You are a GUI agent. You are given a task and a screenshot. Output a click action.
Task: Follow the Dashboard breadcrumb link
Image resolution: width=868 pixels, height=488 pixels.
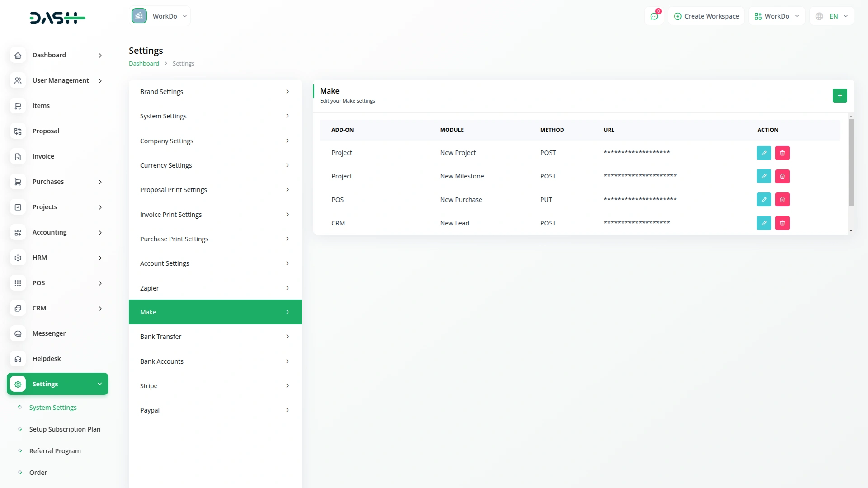[144, 64]
